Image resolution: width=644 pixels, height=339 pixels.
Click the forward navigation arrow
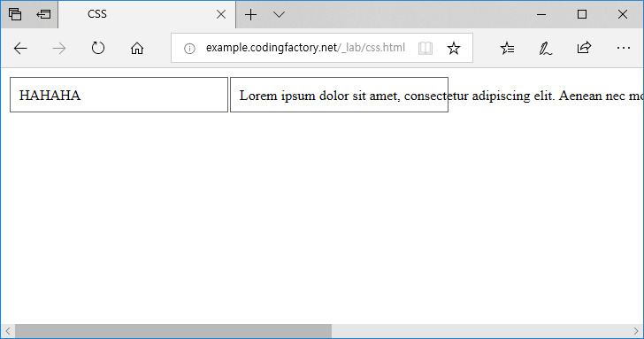coord(59,49)
